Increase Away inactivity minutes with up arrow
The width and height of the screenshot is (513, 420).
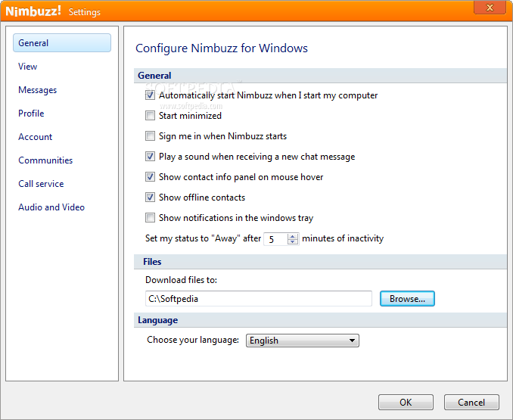pyautogui.click(x=293, y=237)
